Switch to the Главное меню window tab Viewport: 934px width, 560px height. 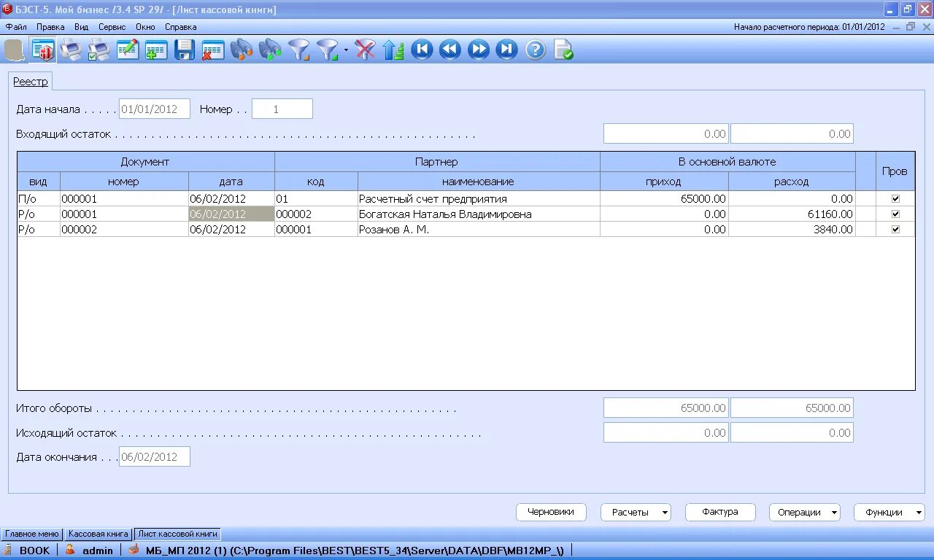tap(32, 534)
